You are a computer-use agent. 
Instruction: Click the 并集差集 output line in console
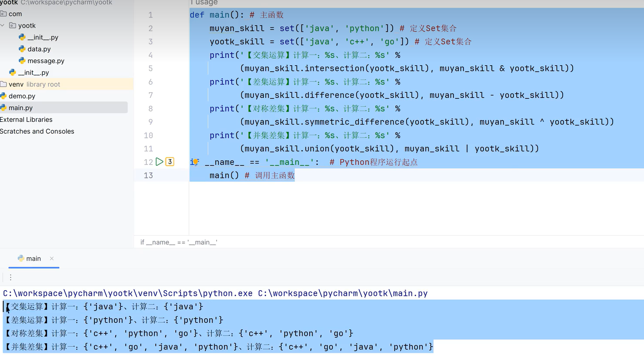[218, 347]
